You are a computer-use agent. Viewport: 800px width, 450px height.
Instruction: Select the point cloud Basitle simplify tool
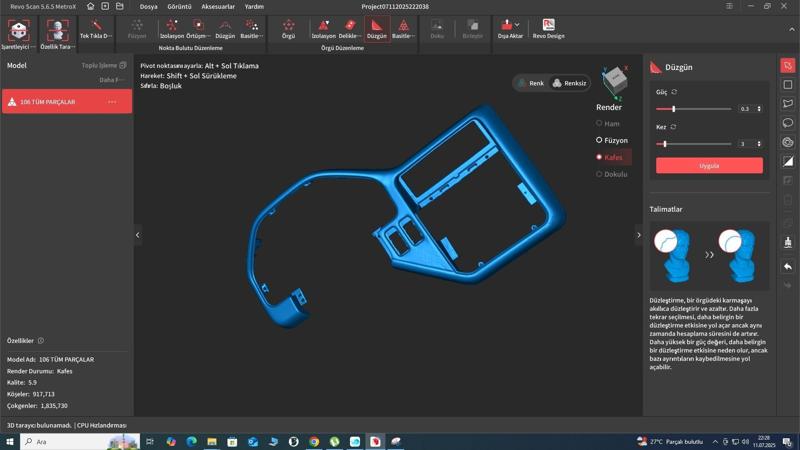point(252,29)
